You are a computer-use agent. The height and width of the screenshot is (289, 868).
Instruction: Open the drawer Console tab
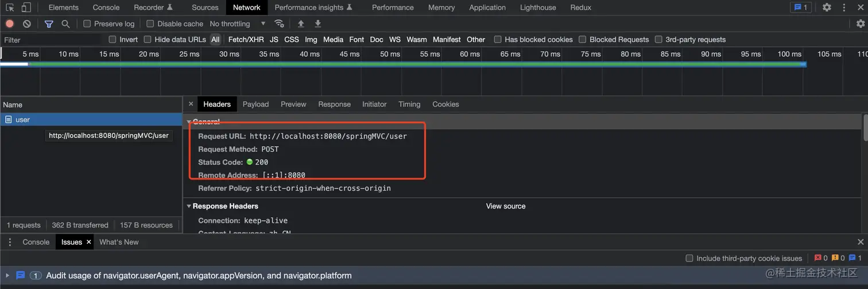point(36,242)
